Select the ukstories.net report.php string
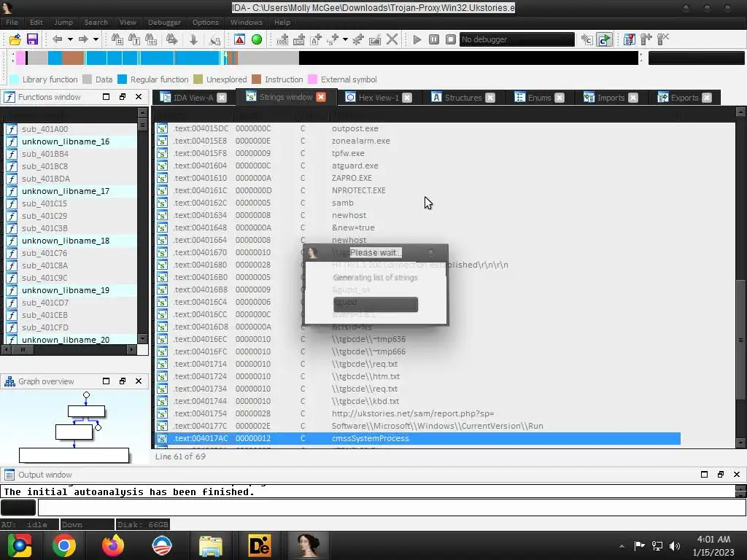The height and width of the screenshot is (560, 747). pyautogui.click(x=418, y=413)
